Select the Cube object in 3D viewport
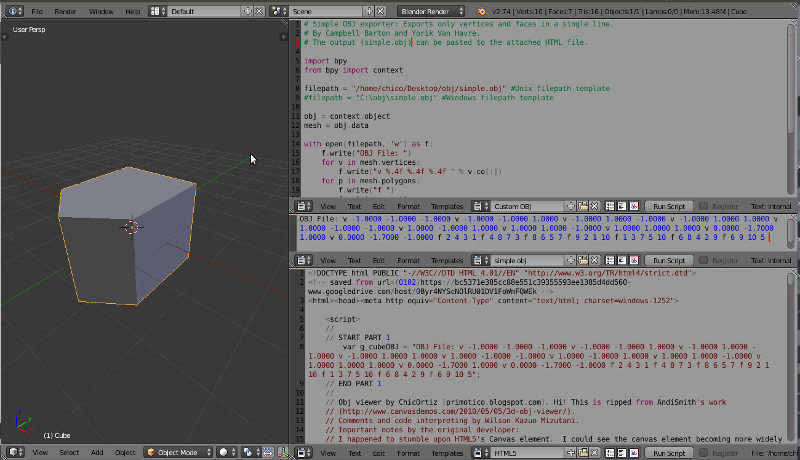Screen dimensions: 800x460 (x=128, y=235)
